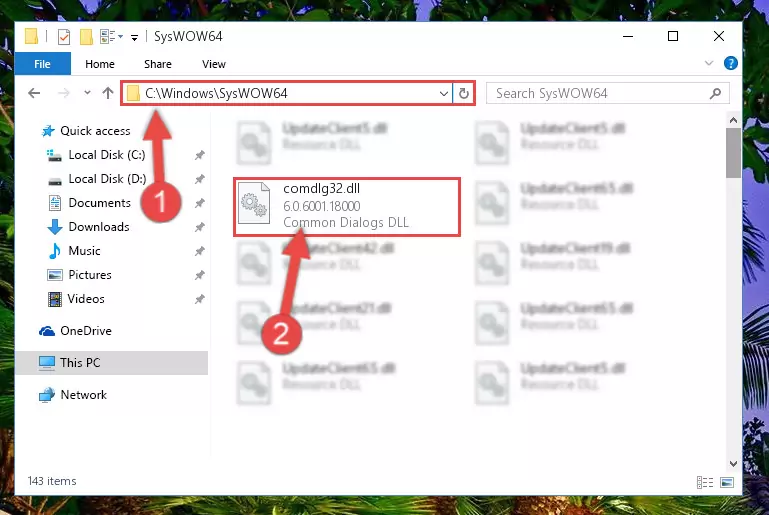This screenshot has width=769, height=515.
Task: Select the comdlg32.dll file name
Action: tap(322, 189)
